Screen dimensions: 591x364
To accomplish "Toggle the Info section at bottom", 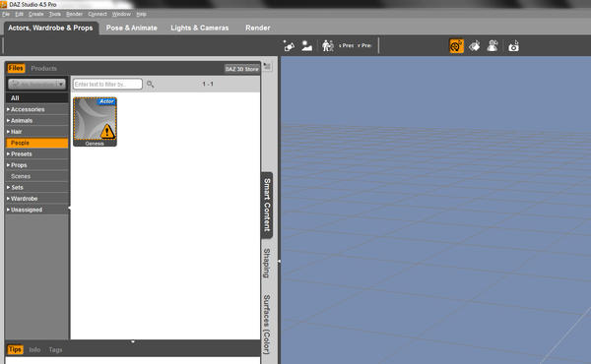I will [34, 349].
